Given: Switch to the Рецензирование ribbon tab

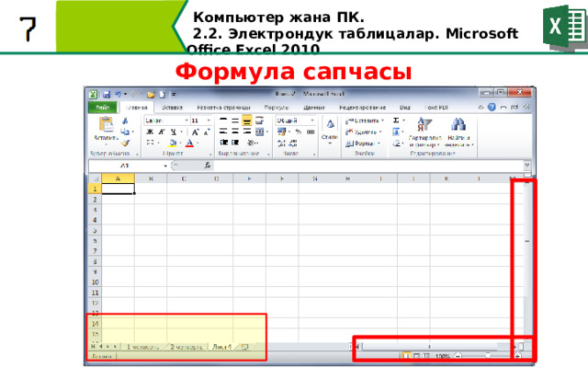Looking at the screenshot, I should coord(362,108).
